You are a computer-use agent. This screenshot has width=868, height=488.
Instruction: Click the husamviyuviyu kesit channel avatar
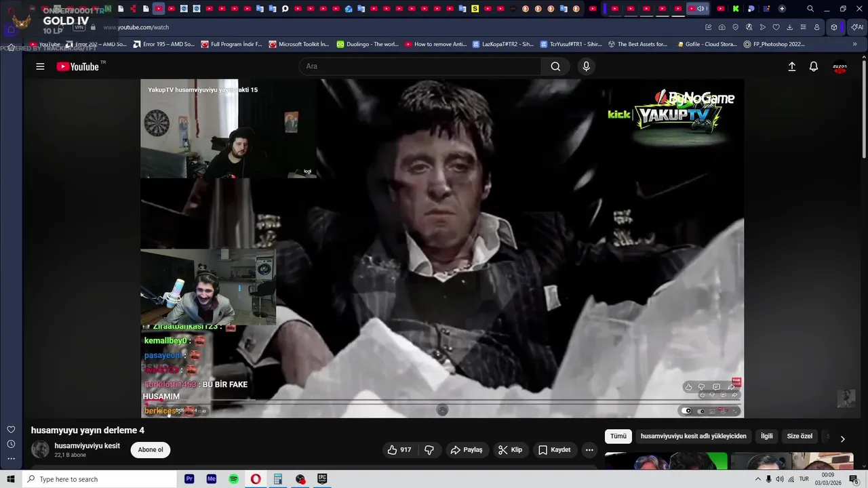point(41,449)
